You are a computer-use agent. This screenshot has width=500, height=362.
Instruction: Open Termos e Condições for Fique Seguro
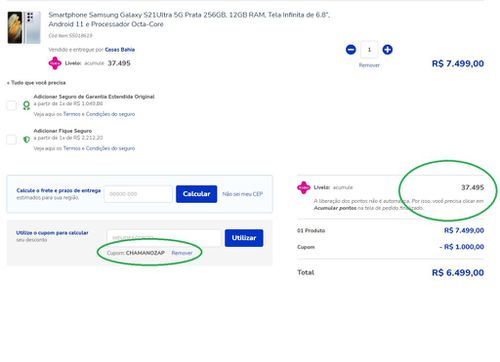[99, 148]
